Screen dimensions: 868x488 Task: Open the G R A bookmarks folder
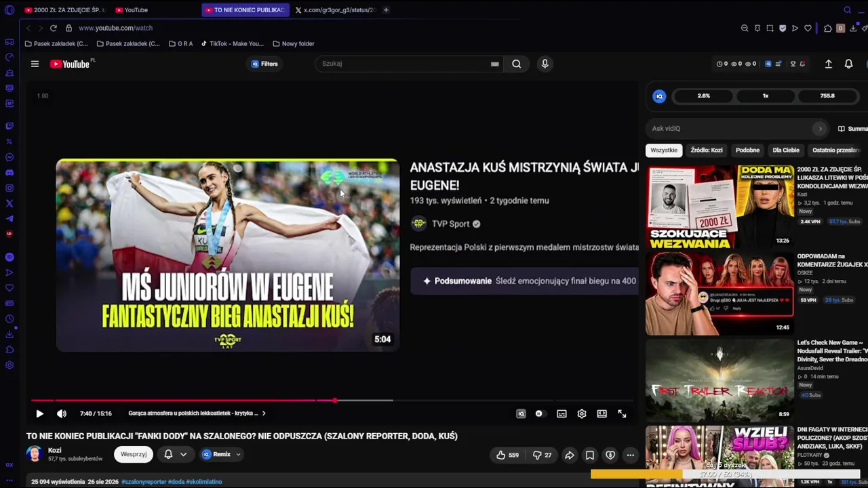click(180, 44)
